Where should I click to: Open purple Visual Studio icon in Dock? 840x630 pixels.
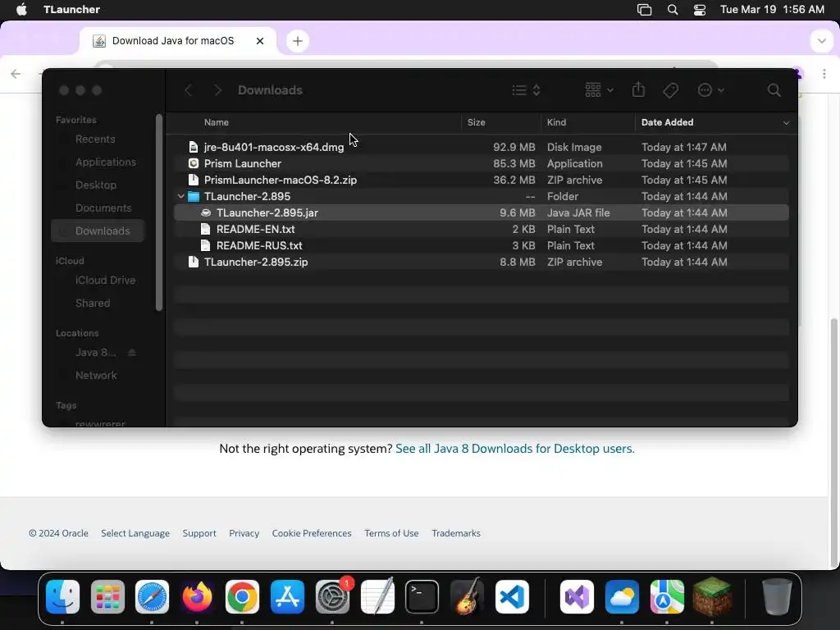[x=577, y=596]
